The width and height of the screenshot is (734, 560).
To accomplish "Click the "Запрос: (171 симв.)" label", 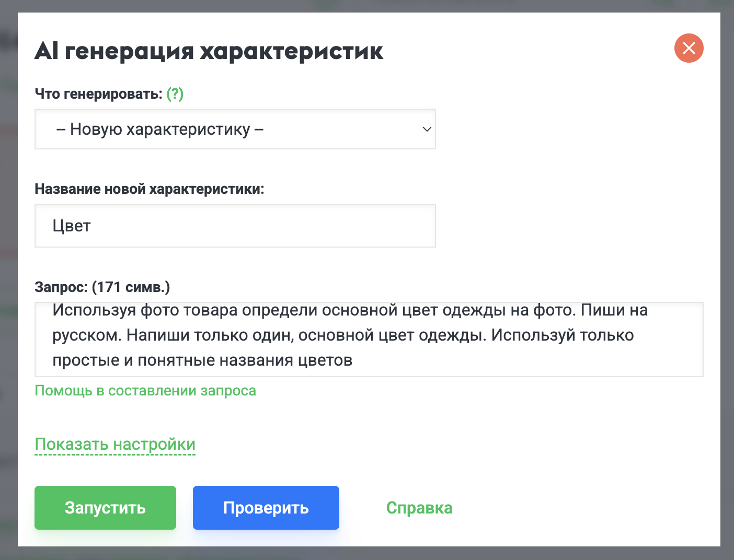I will click(x=102, y=287).
